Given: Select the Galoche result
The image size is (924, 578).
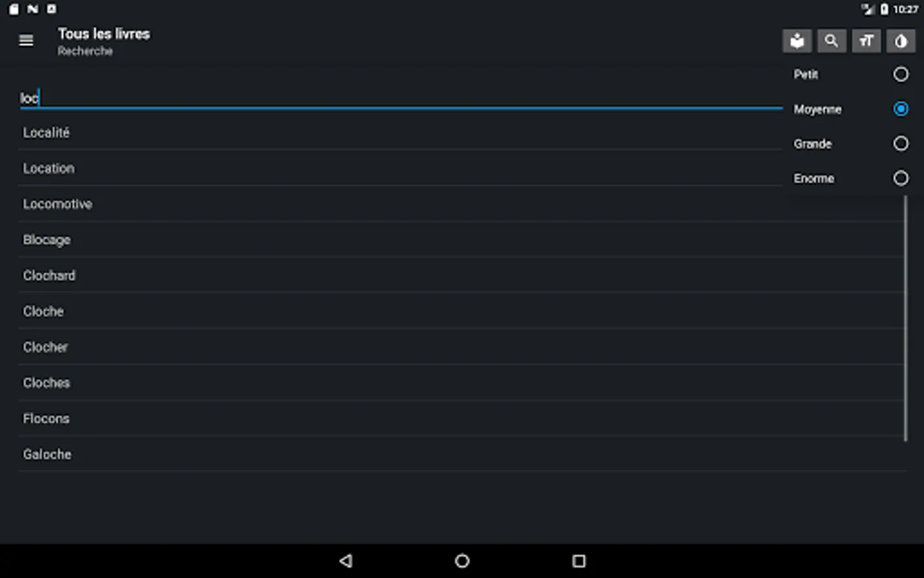Looking at the screenshot, I should [461, 454].
